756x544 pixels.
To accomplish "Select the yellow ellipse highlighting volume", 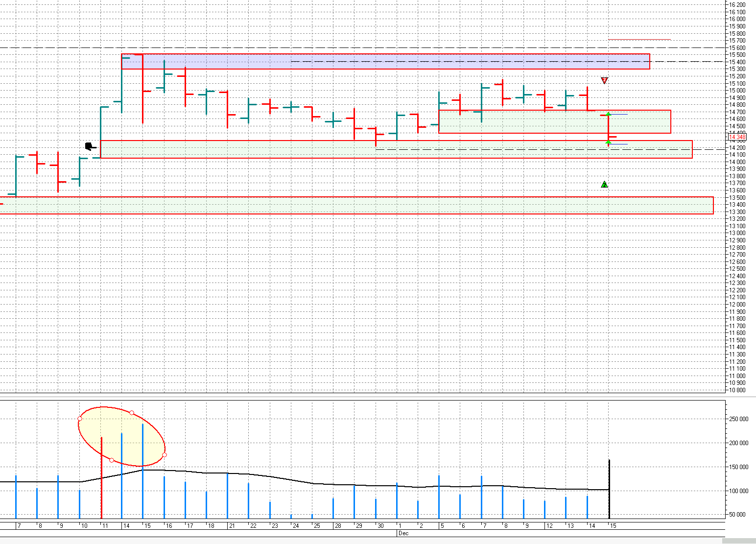I will [x=121, y=436].
